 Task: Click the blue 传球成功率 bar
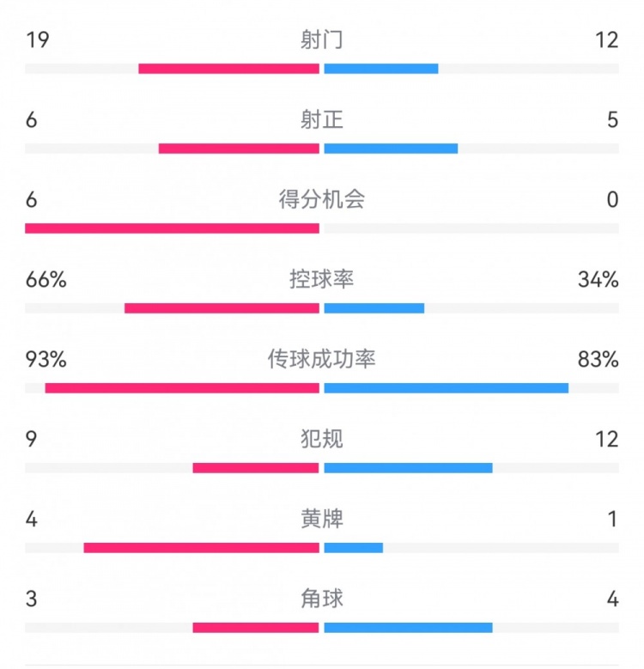[447, 388]
